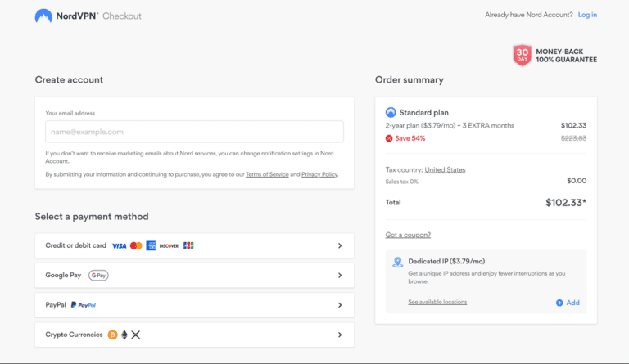Open the Terms of Service link
629x364 pixels.
point(267,174)
